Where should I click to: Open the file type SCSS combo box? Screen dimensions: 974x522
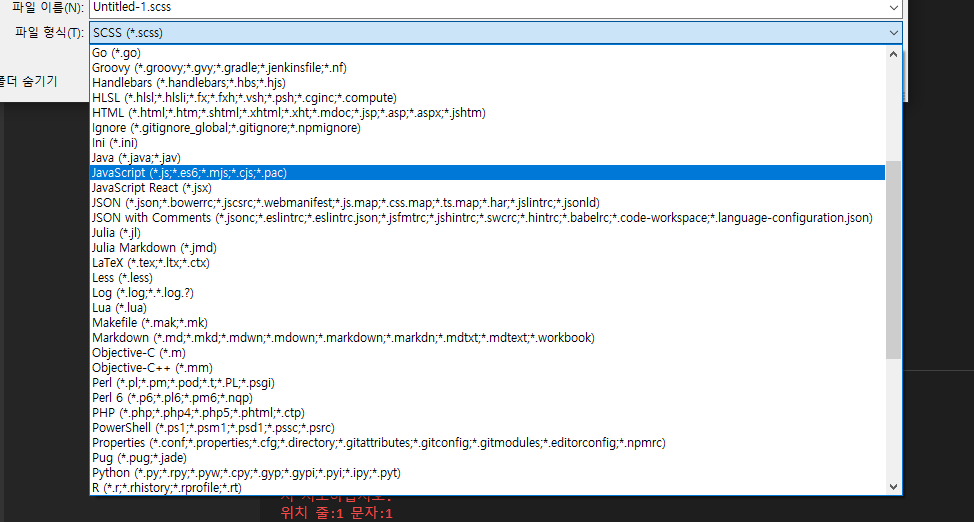pos(496,32)
